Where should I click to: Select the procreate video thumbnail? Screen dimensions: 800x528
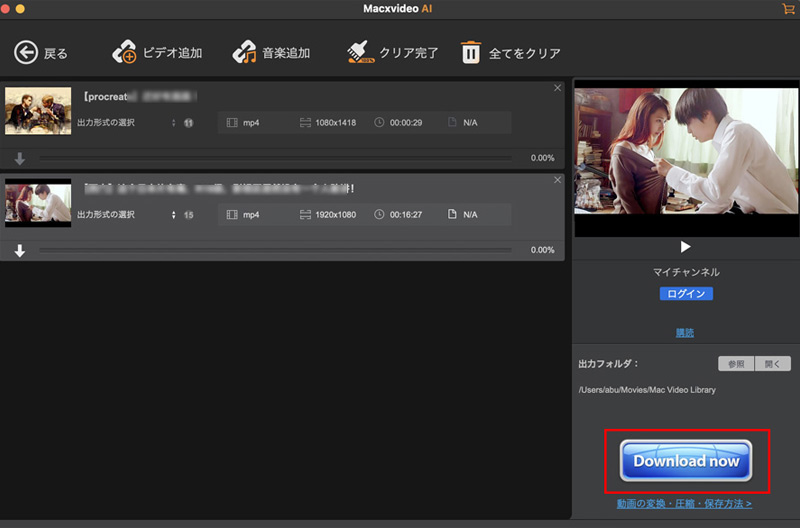pos(38,111)
